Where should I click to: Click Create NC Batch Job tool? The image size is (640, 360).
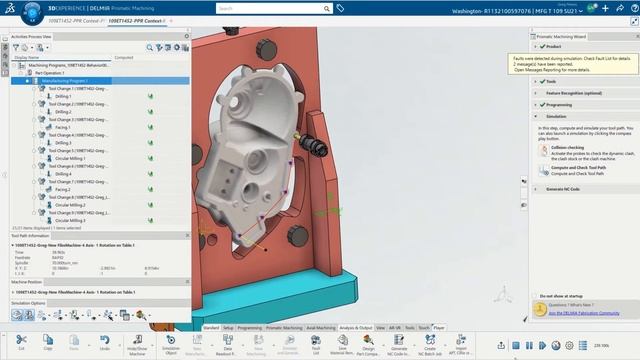(430, 345)
